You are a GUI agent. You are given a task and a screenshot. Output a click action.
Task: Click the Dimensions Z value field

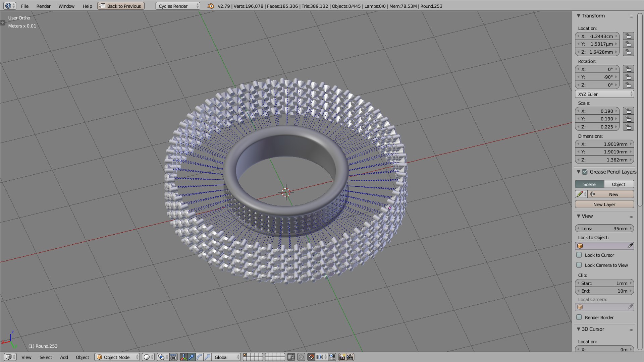tap(604, 160)
